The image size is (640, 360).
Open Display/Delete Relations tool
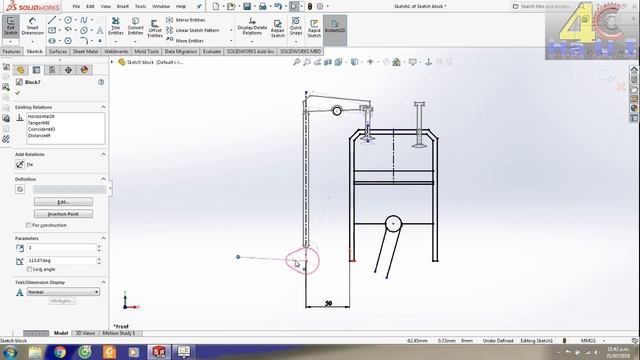pos(252,26)
